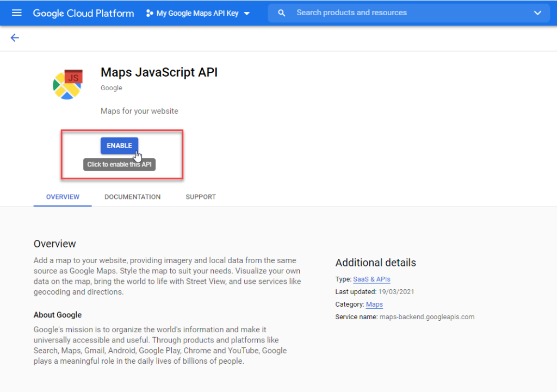Open the hamburger navigation menu
The width and height of the screenshot is (557, 392).
tap(17, 13)
